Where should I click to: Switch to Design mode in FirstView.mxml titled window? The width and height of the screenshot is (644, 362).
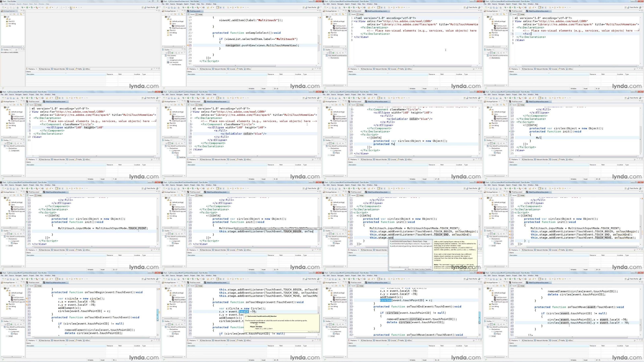(199, 14)
